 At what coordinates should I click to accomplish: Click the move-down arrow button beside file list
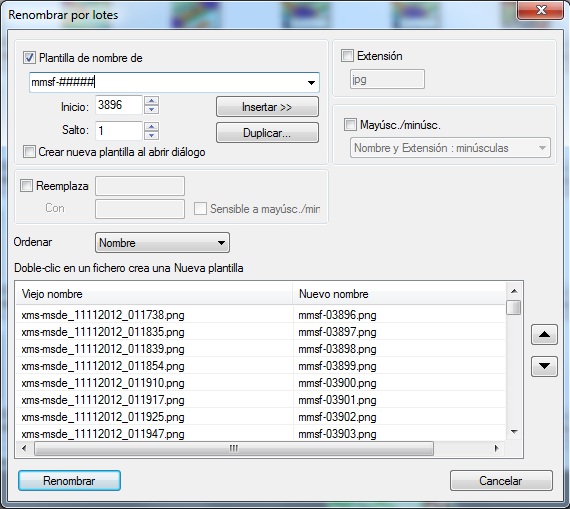point(544,366)
